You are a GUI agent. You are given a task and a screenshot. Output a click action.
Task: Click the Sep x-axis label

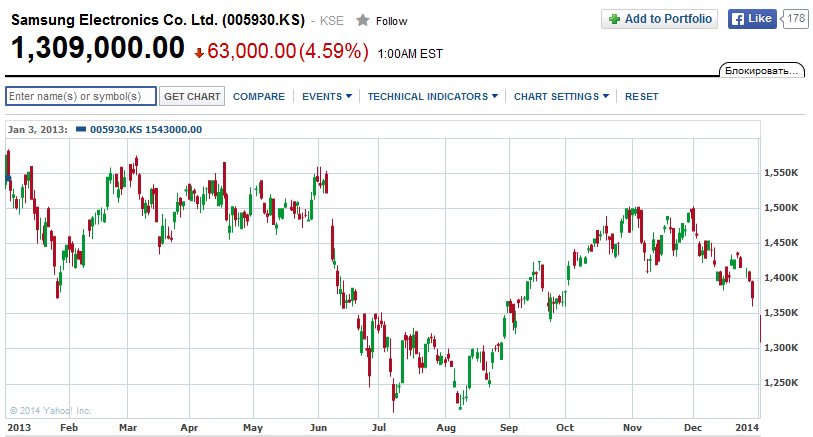(509, 428)
